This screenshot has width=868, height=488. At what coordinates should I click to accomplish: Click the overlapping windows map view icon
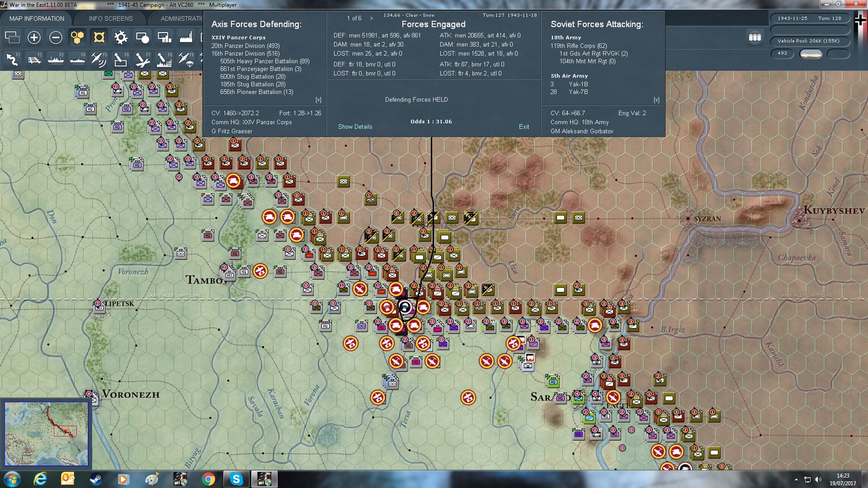point(12,38)
